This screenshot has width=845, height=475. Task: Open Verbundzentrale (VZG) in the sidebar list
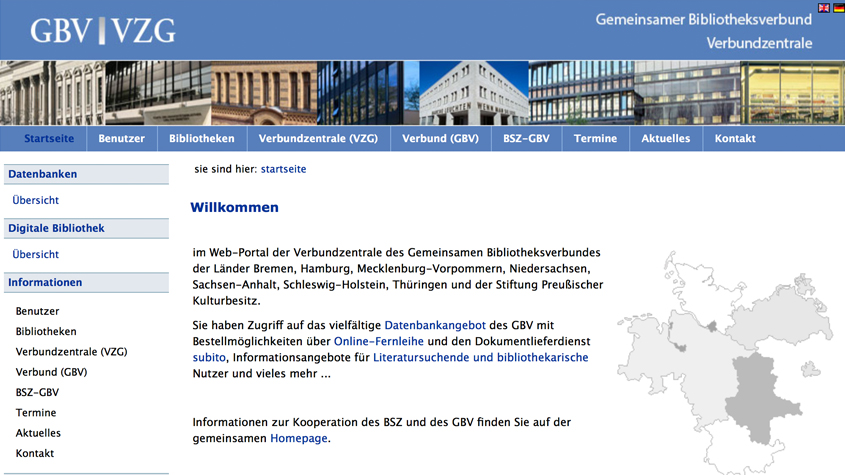coord(72,352)
